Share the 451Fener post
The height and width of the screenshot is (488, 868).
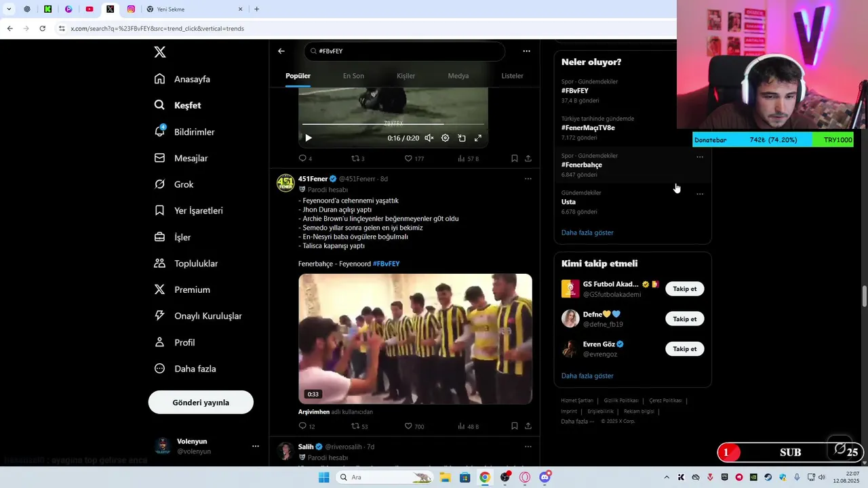(x=528, y=426)
